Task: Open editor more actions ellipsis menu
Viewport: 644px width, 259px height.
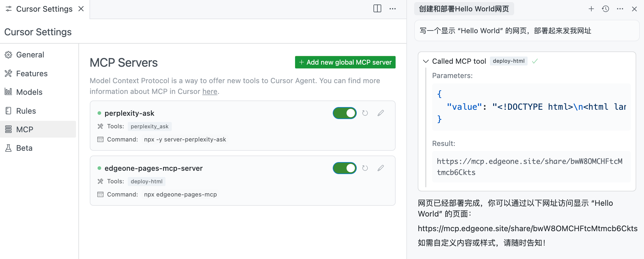Action: (393, 9)
